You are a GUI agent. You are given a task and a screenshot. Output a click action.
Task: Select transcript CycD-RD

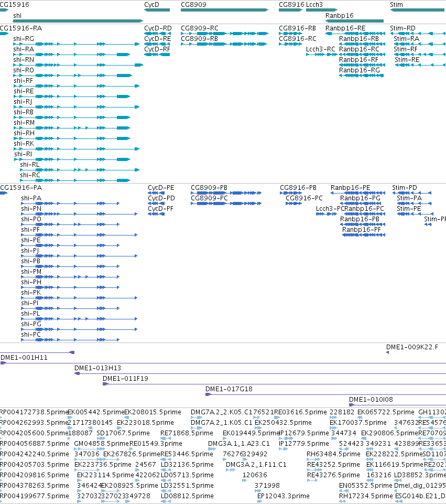pos(157,34)
